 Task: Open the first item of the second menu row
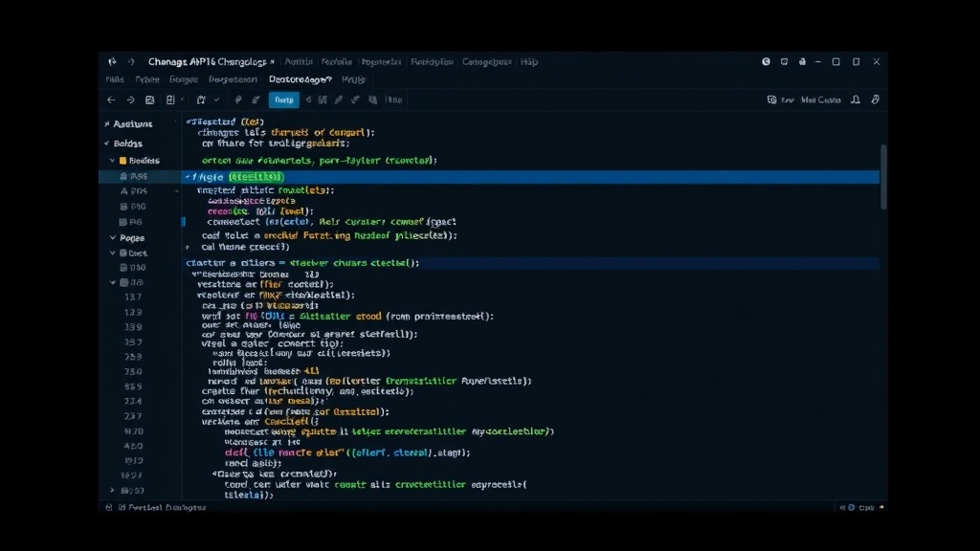tap(115, 80)
